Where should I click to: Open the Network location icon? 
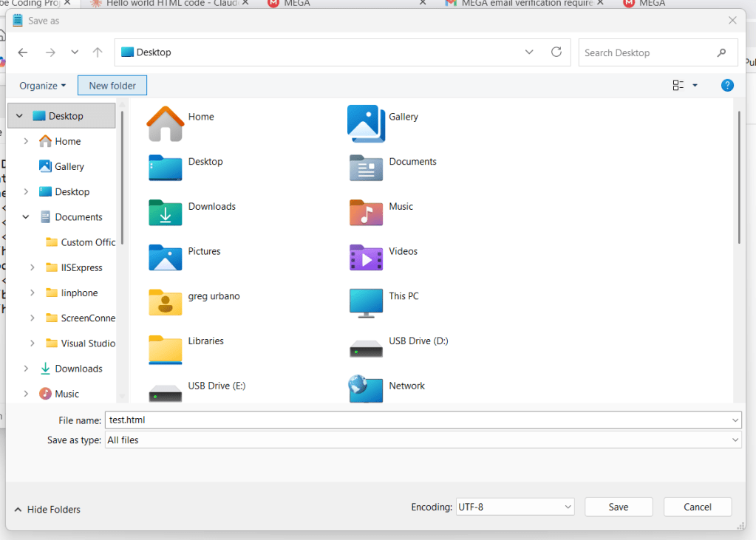(366, 388)
